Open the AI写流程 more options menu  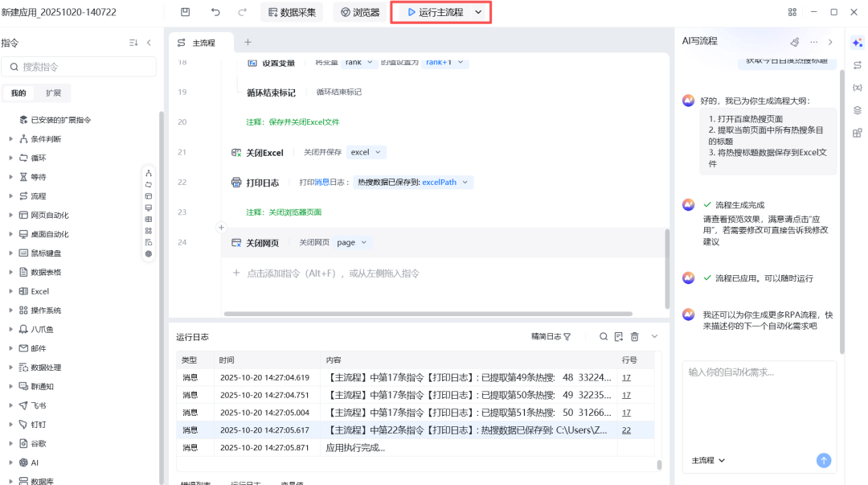(x=813, y=42)
